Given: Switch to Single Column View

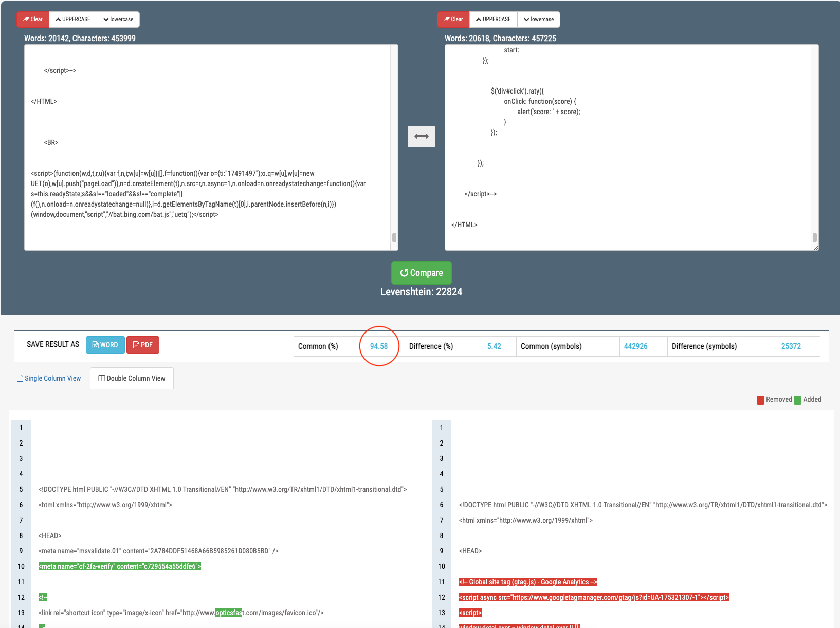Looking at the screenshot, I should (x=49, y=378).
